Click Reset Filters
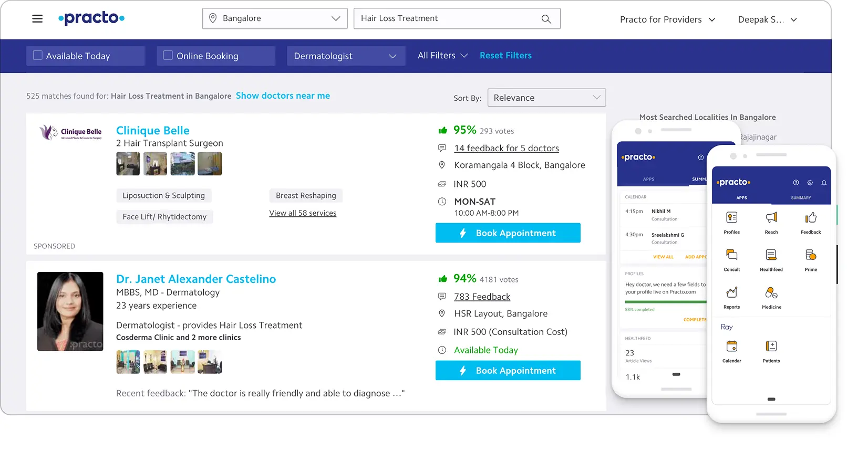The image size is (868, 462). pyautogui.click(x=505, y=56)
